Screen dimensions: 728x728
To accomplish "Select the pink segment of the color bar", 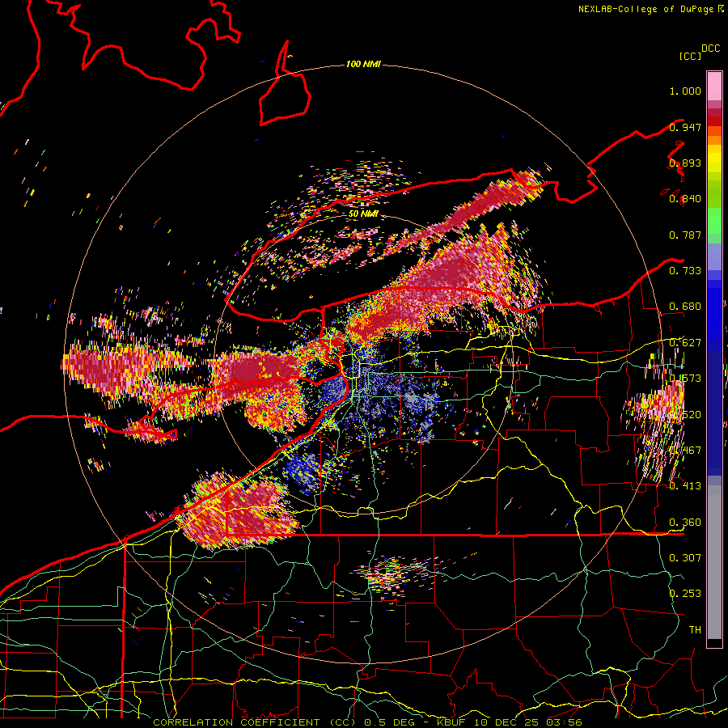I will click(x=714, y=86).
